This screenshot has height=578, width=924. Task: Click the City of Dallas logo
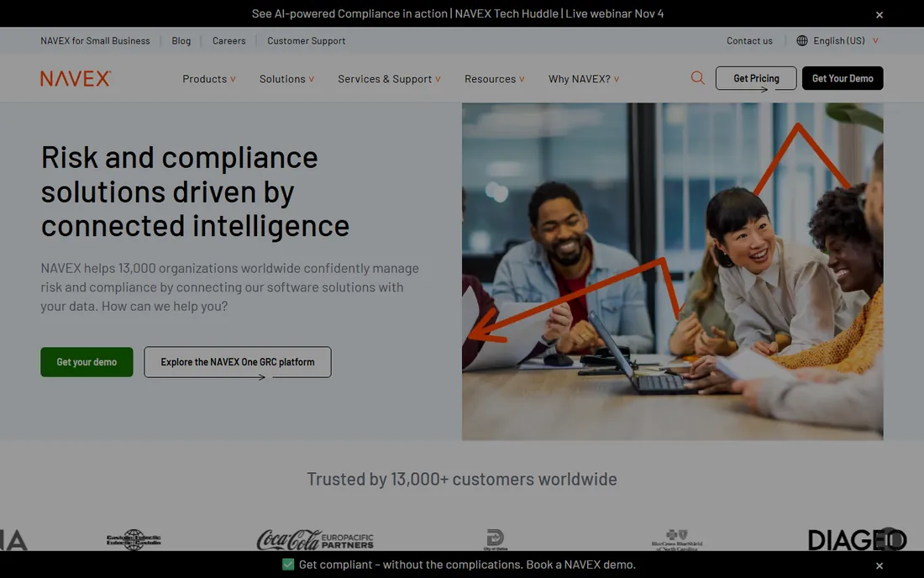[495, 539]
